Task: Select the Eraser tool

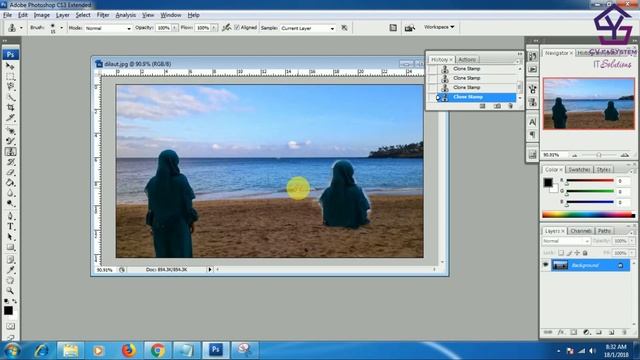Action: tap(10, 172)
